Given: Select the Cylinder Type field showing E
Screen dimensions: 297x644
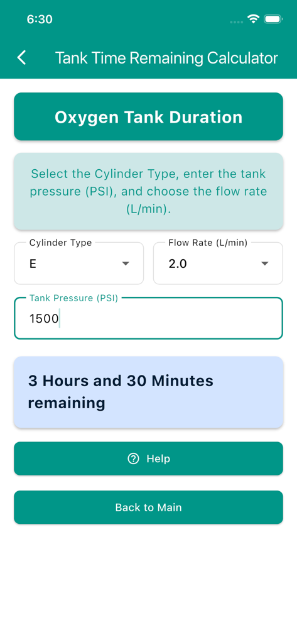Looking at the screenshot, I should pyautogui.click(x=78, y=264).
